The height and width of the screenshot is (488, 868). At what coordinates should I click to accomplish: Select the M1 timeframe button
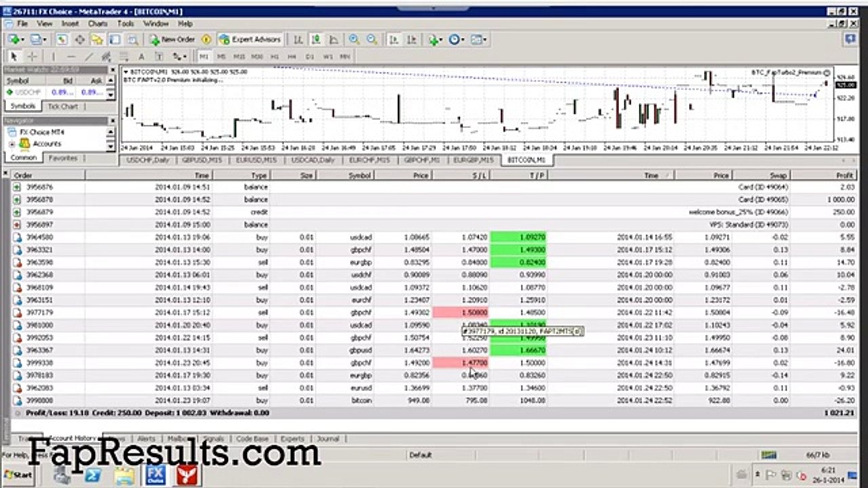(204, 57)
